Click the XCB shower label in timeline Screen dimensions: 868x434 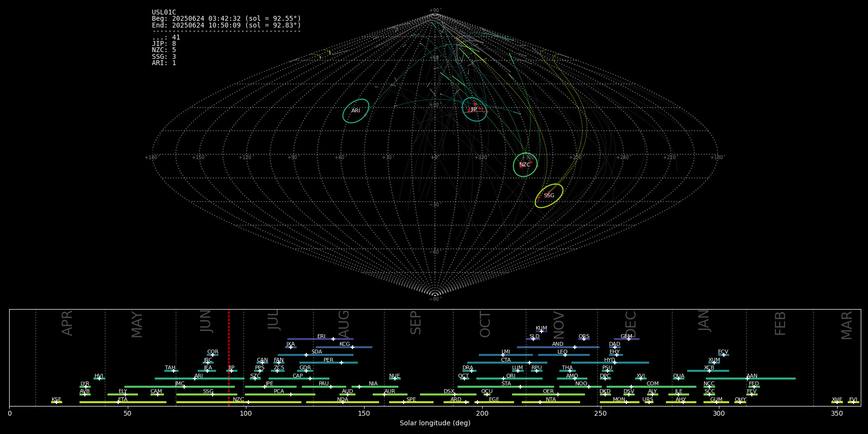709,368
